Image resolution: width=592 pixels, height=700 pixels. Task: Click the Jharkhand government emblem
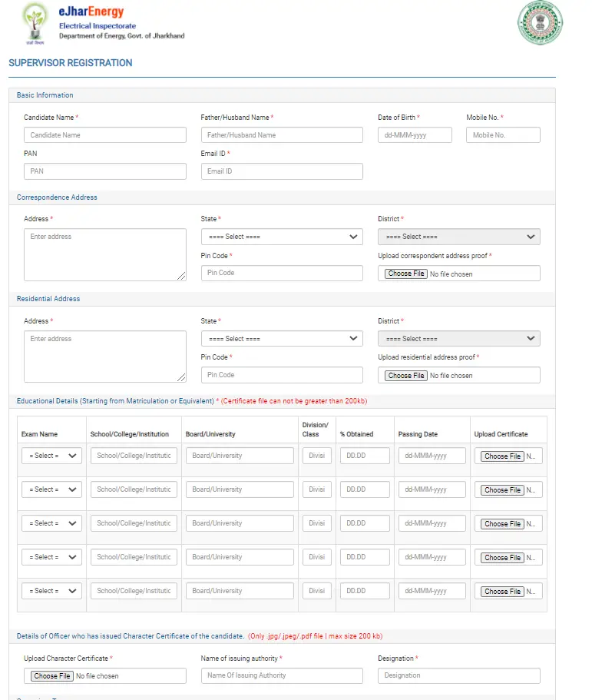tap(539, 23)
